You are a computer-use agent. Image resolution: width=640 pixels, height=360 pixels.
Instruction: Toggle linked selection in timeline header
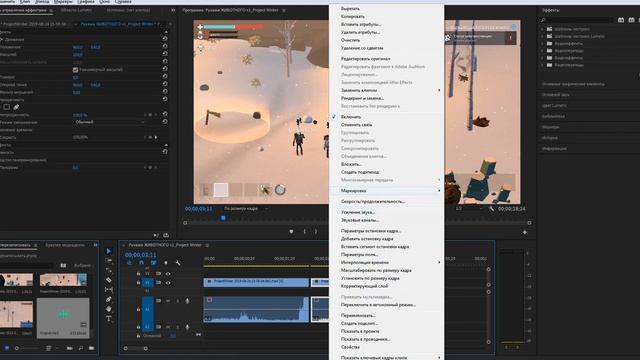click(x=153, y=263)
